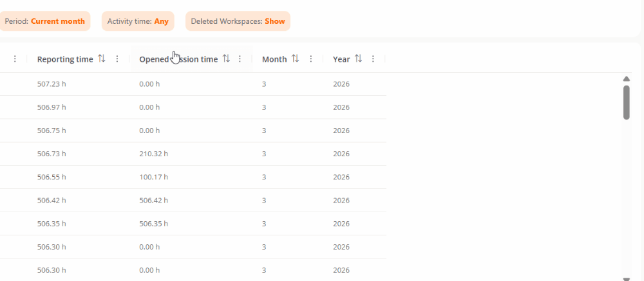
Task: Open the Month column three-dot menu
Action: [x=311, y=59]
